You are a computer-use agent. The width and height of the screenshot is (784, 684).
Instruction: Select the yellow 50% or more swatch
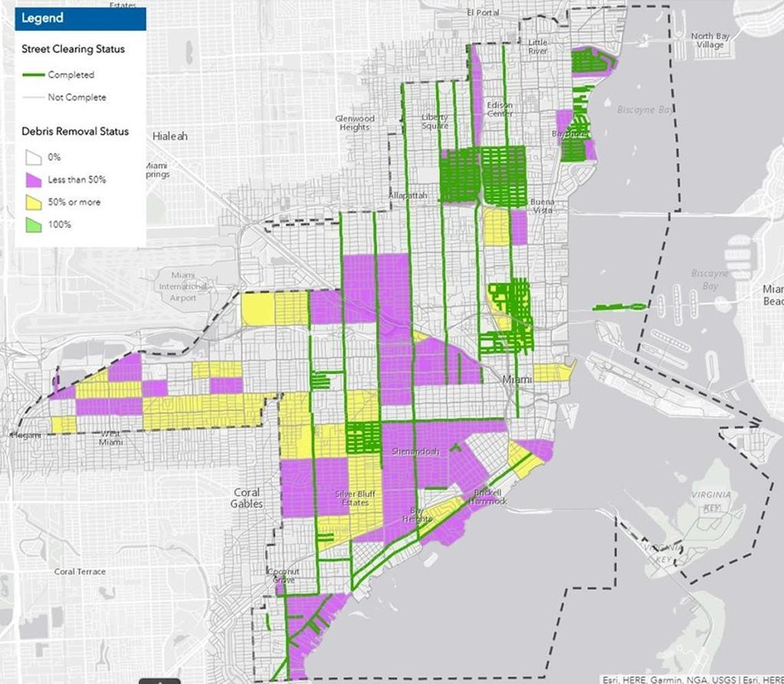[33, 202]
